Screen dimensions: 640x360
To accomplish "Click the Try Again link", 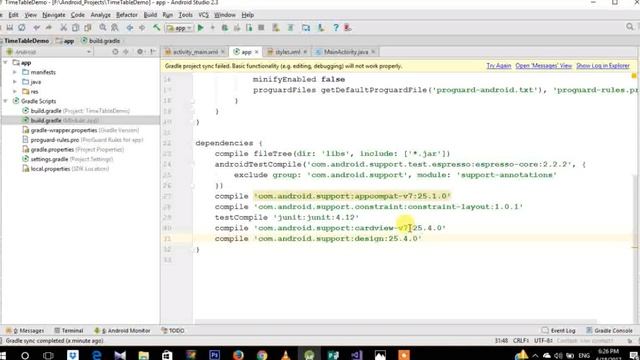I will pyautogui.click(x=499, y=66).
